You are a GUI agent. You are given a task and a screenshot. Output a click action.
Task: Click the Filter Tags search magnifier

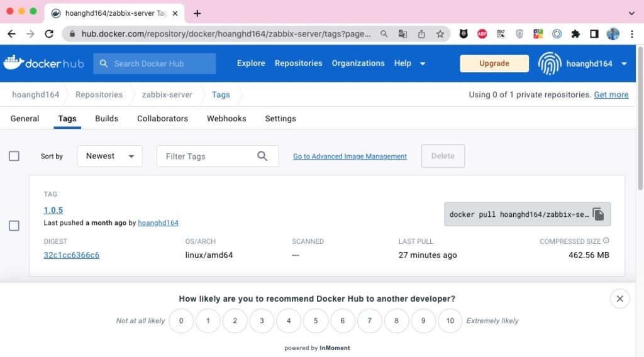[x=262, y=157]
